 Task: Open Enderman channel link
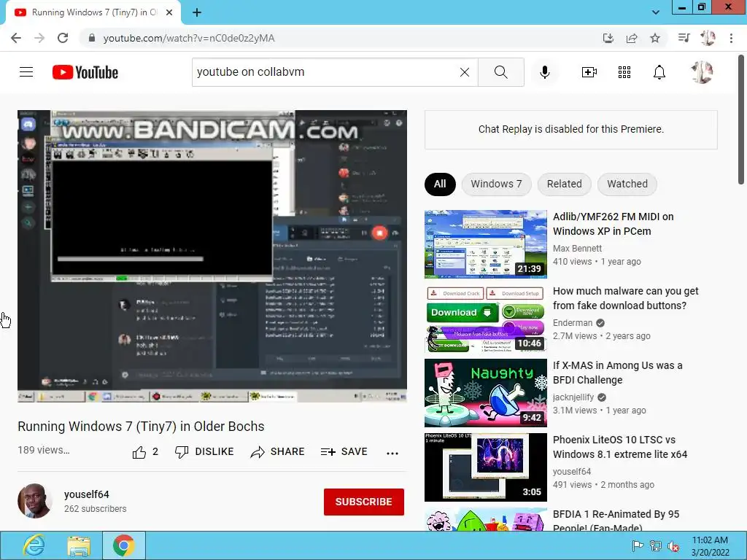coord(573,322)
